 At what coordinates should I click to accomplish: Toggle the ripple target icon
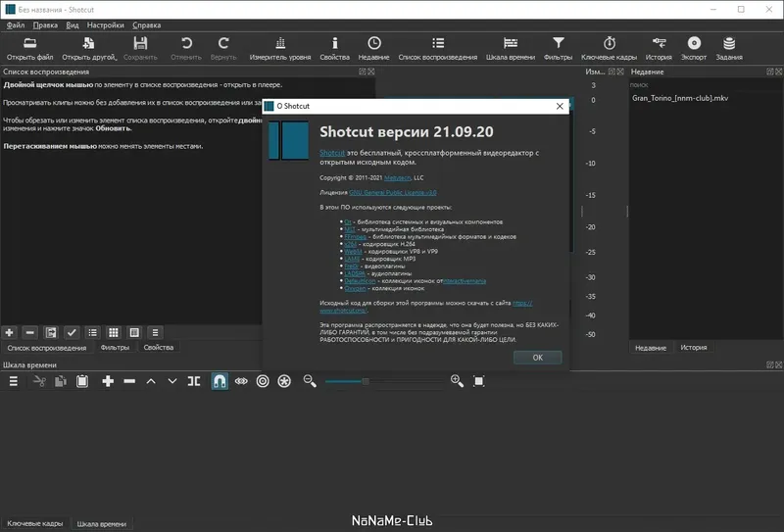[x=263, y=381]
